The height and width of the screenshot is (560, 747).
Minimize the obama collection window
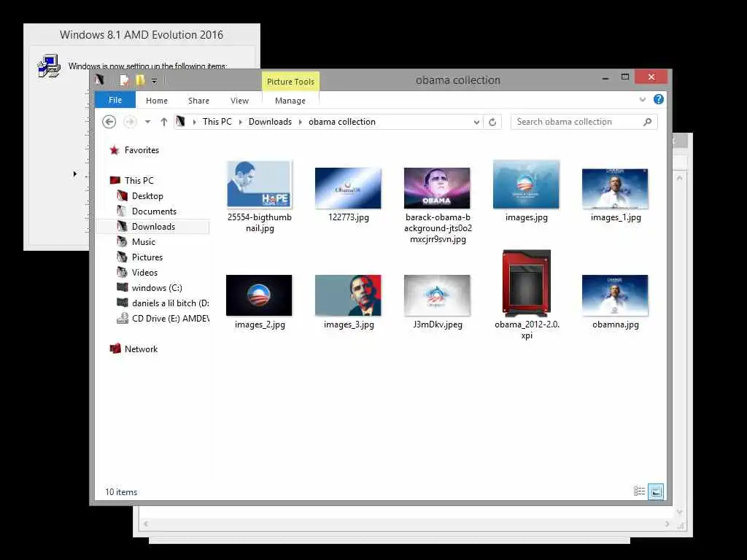click(x=605, y=77)
